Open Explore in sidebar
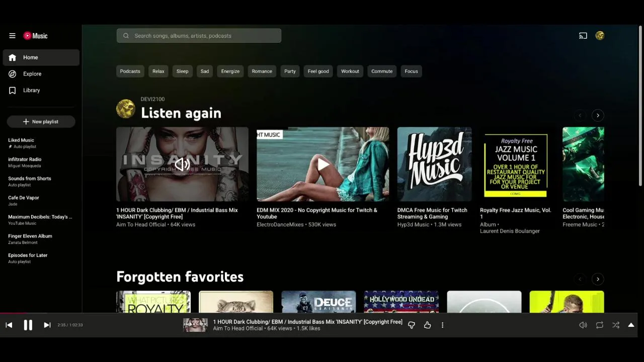The image size is (644, 362). 41,74
